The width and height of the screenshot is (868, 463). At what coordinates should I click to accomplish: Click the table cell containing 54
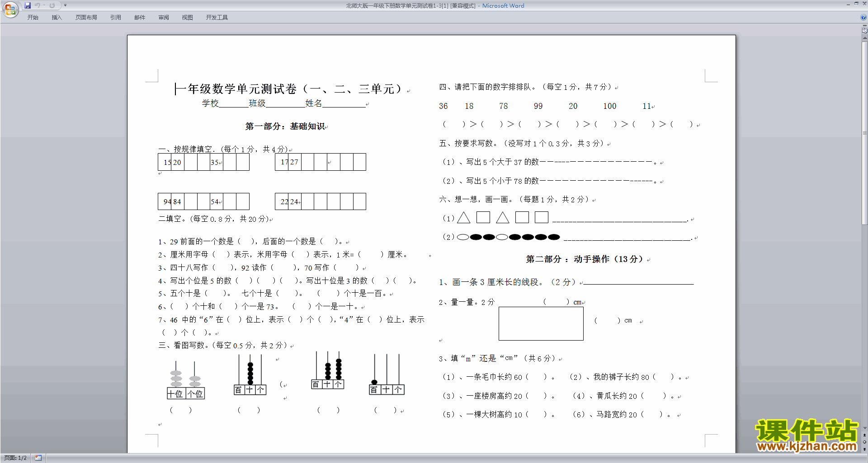click(x=216, y=201)
